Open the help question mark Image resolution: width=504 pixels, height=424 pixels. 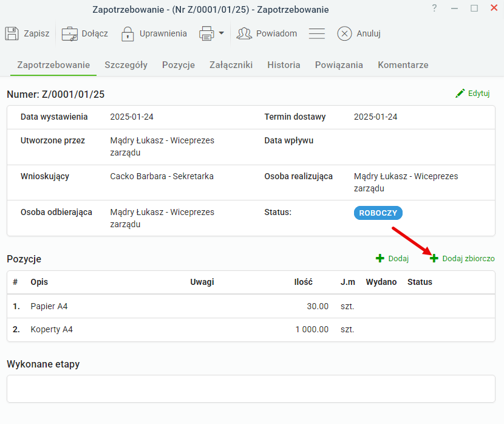pyautogui.click(x=434, y=8)
